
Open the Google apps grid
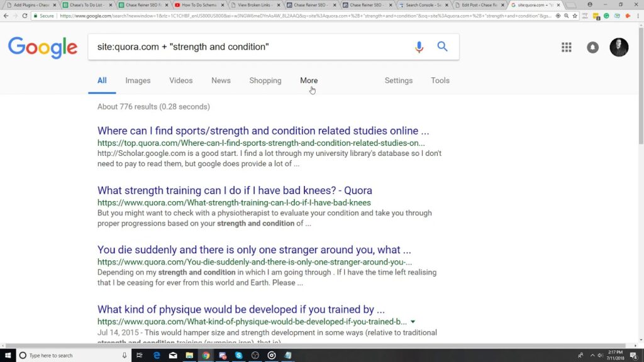click(567, 47)
